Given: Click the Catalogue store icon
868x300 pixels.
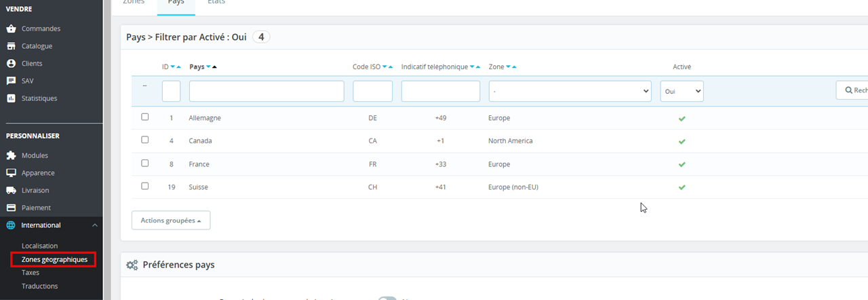Looking at the screenshot, I should click(x=11, y=46).
